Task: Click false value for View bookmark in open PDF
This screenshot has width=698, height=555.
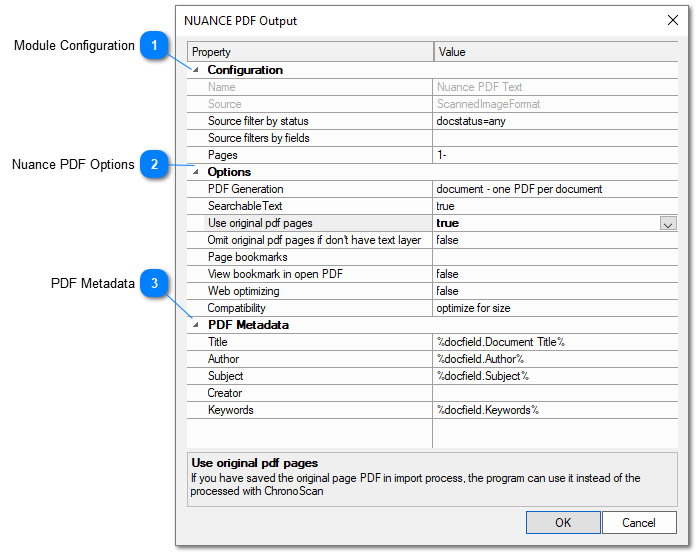Action: point(555,274)
